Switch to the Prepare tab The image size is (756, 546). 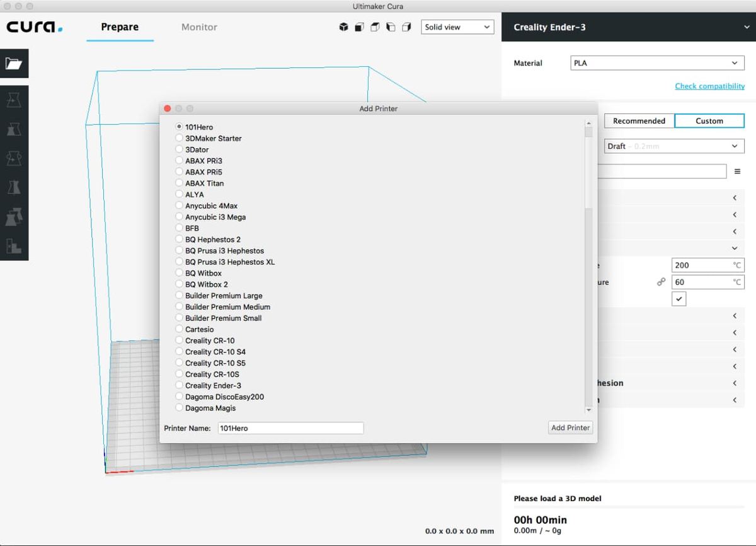pos(120,27)
